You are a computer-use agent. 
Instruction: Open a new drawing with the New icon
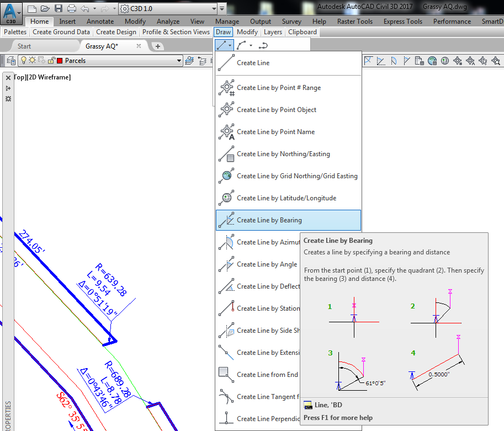(x=33, y=7)
